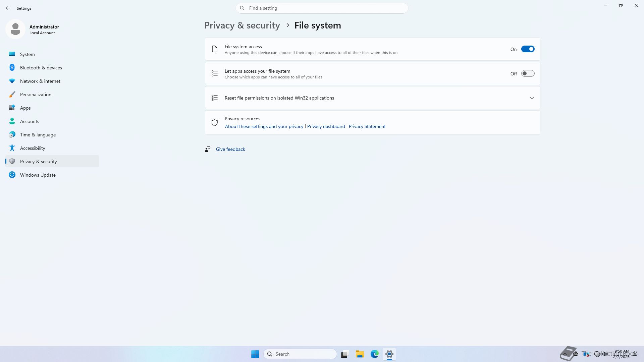Viewport: 644px width, 362px height.
Task: Open the Apps settings category
Action: [25, 108]
